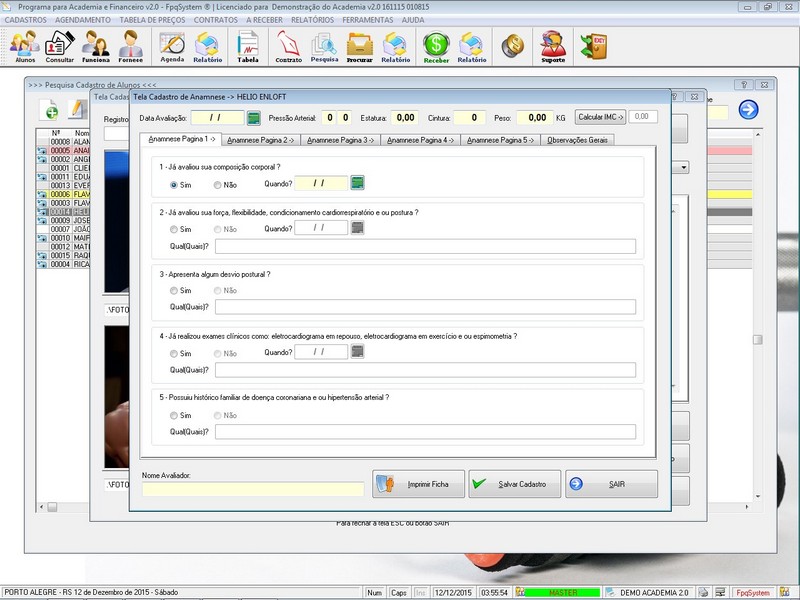This screenshot has height=600, width=800.
Task: Expand the dropdown arrow in background window
Action: coord(684,167)
